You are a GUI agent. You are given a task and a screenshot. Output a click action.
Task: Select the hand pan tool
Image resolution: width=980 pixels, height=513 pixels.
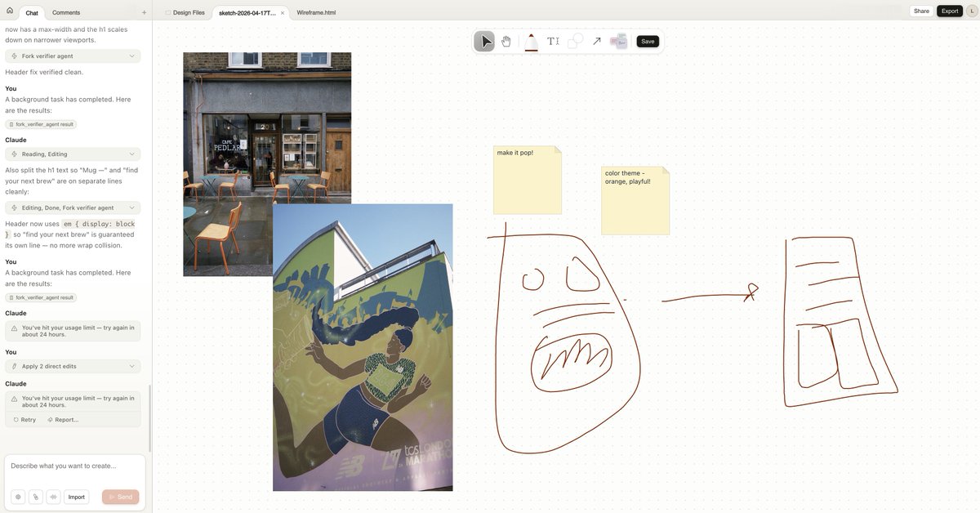point(506,41)
